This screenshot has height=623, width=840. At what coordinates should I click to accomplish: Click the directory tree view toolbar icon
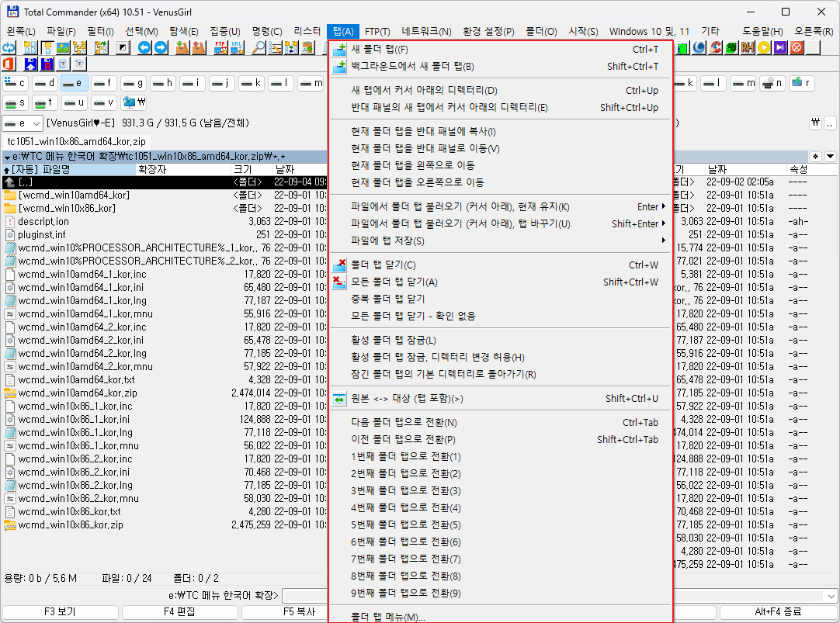80,47
